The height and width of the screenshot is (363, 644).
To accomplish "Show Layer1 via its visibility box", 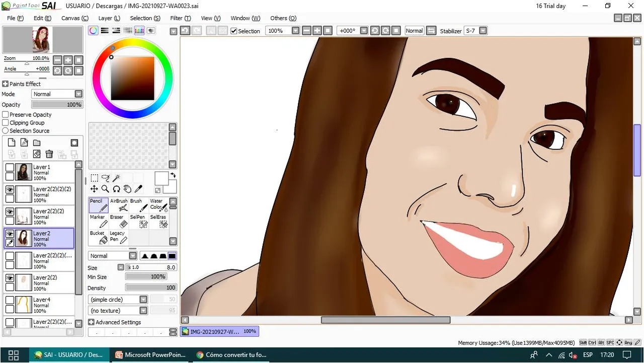I will [10, 167].
